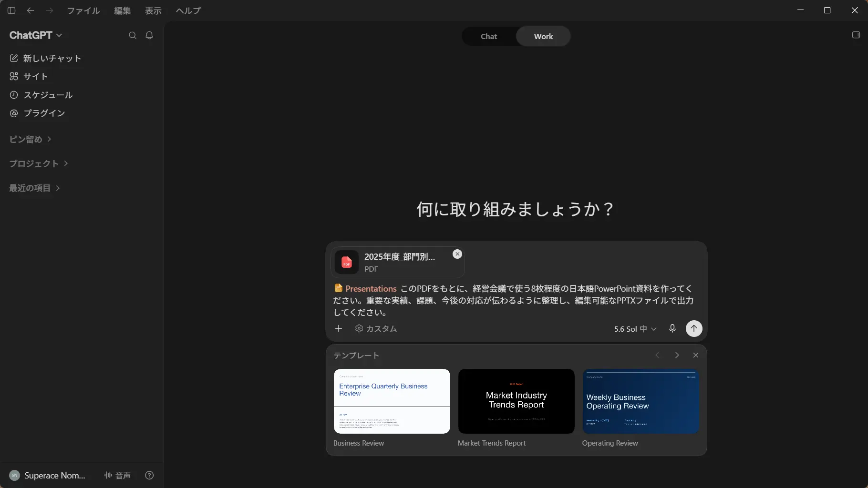868x488 pixels.
Task: Remove the attached PDF file
Action: click(x=457, y=254)
